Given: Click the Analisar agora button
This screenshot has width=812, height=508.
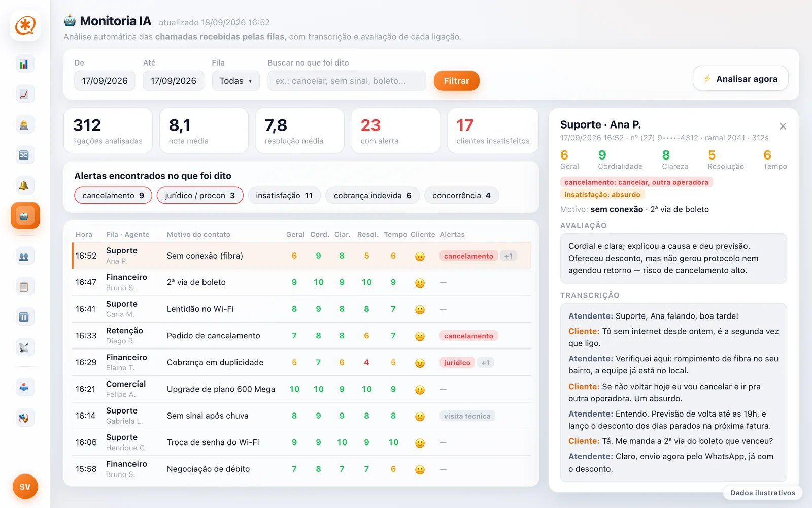Looking at the screenshot, I should [740, 79].
